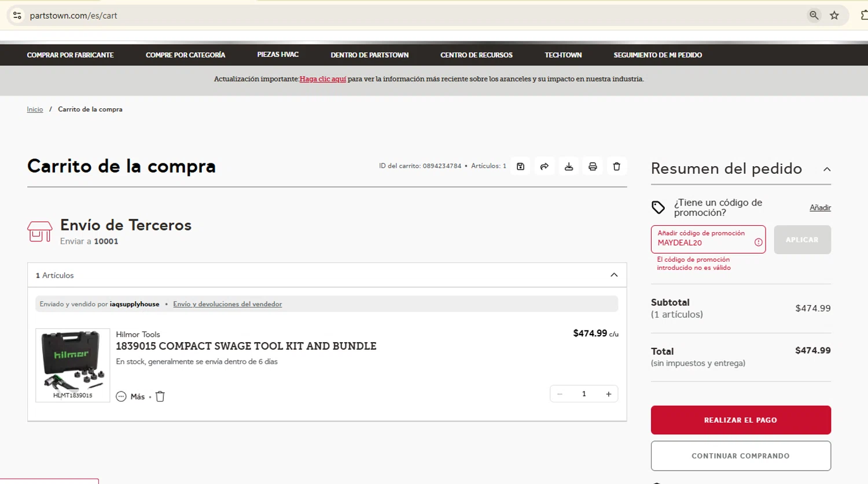Click CONTINUAR COMPRANDO button

(741, 456)
